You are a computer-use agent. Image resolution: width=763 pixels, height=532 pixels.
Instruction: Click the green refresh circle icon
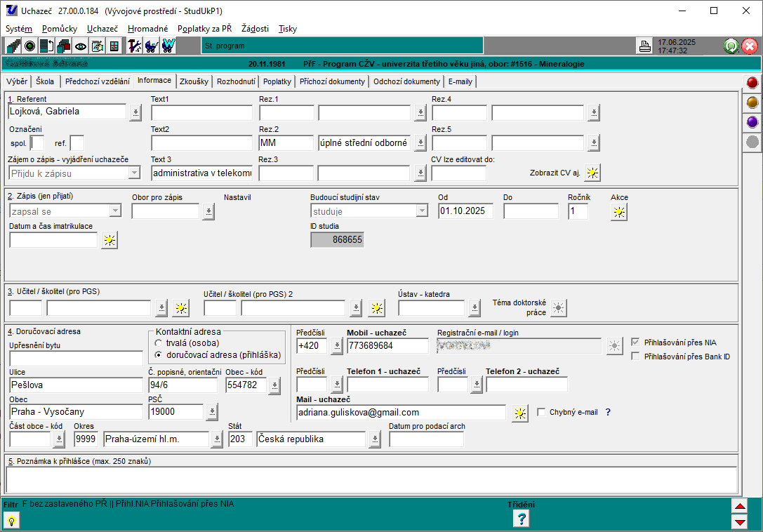[731, 46]
